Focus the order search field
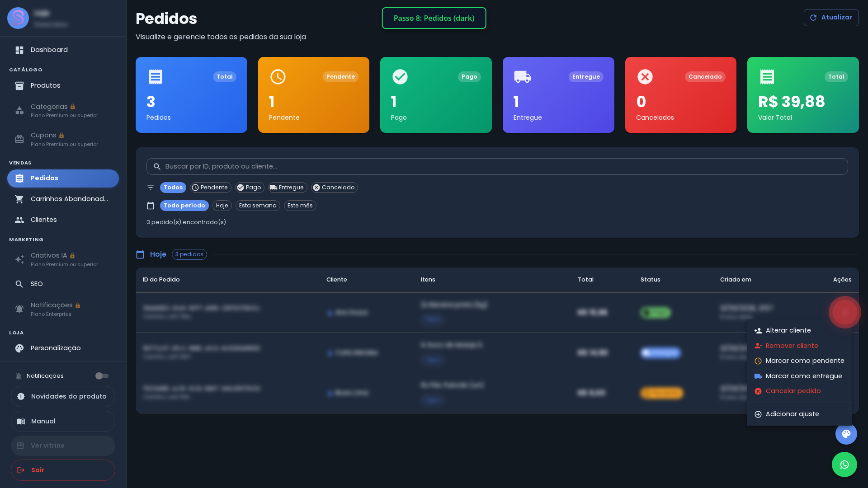This screenshot has width=868, height=488. [x=497, y=166]
